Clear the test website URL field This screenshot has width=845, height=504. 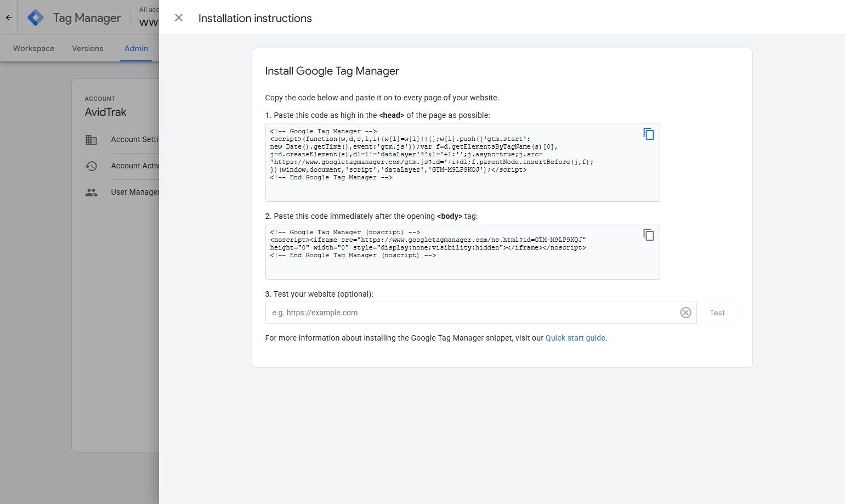point(685,313)
